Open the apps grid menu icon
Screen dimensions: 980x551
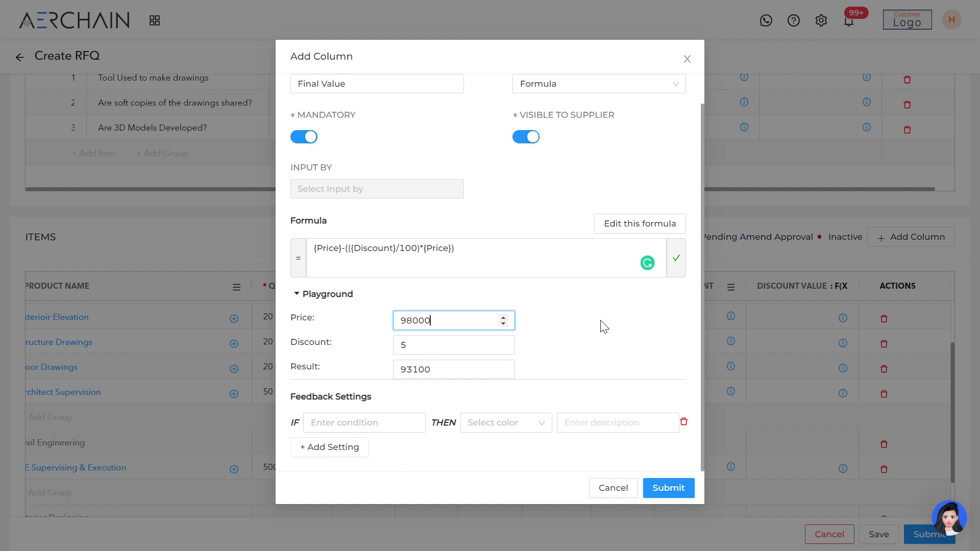pos(155,20)
